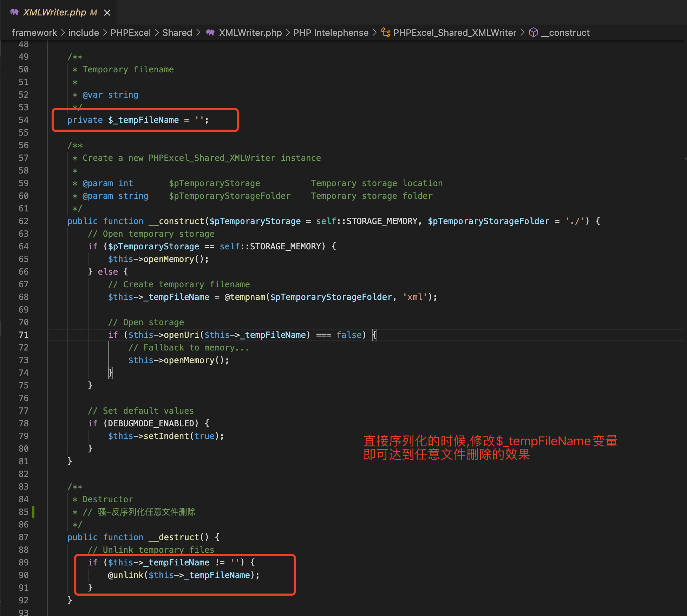Viewport: 687px width, 616px height.
Task: Click line number 71 in the gutter
Action: click(24, 335)
